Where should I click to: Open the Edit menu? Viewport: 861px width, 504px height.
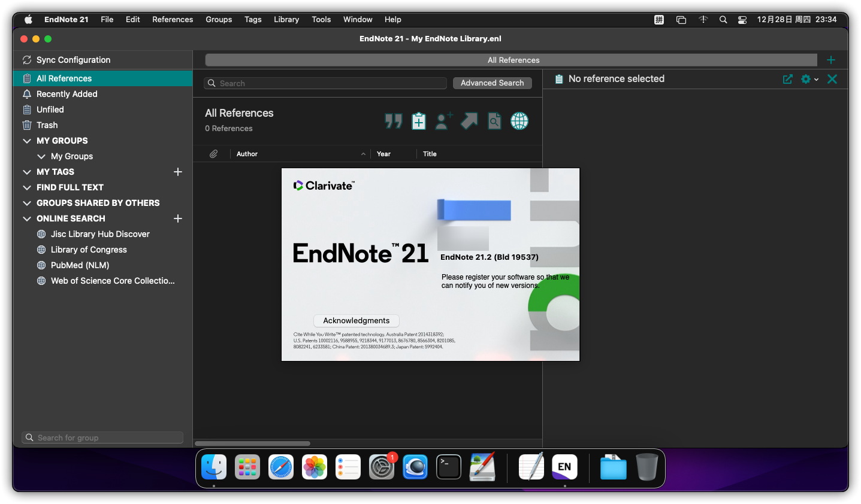[133, 19]
